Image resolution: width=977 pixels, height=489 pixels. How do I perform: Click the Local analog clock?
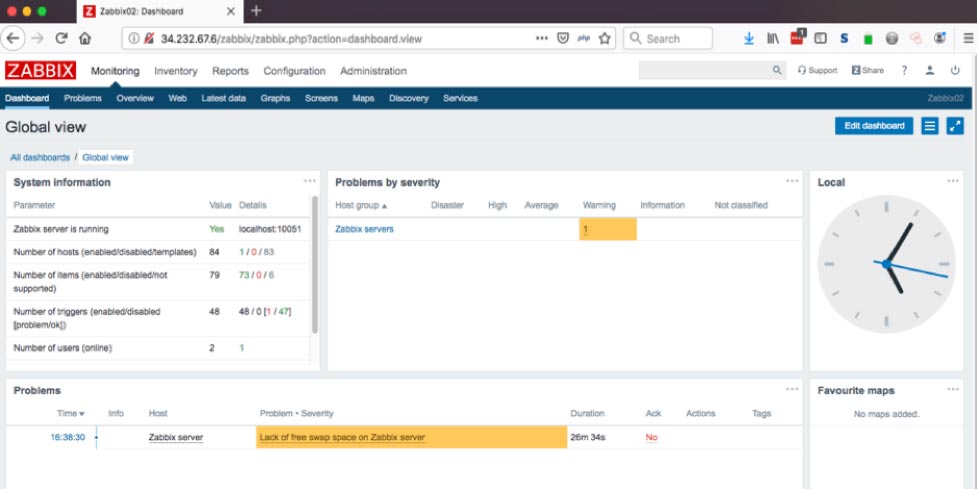(886, 264)
